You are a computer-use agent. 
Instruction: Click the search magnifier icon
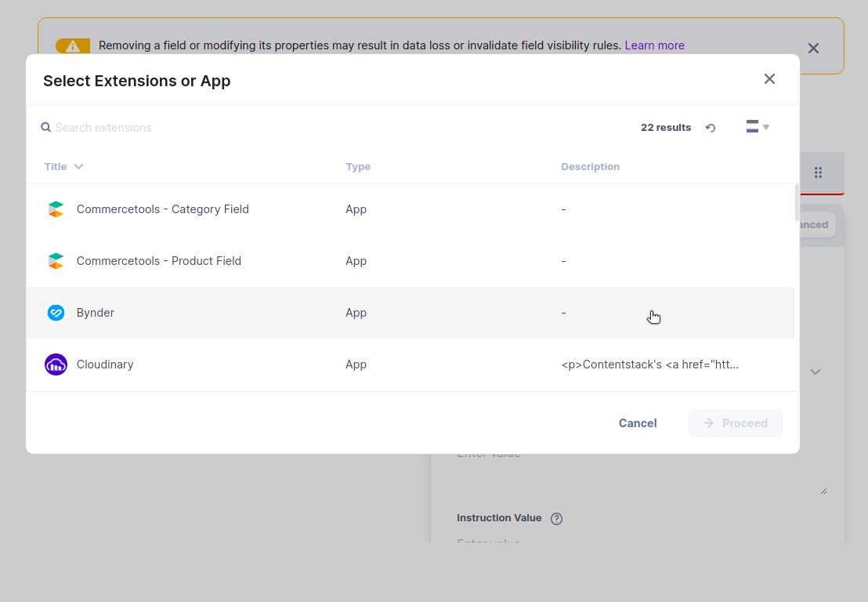[46, 128]
